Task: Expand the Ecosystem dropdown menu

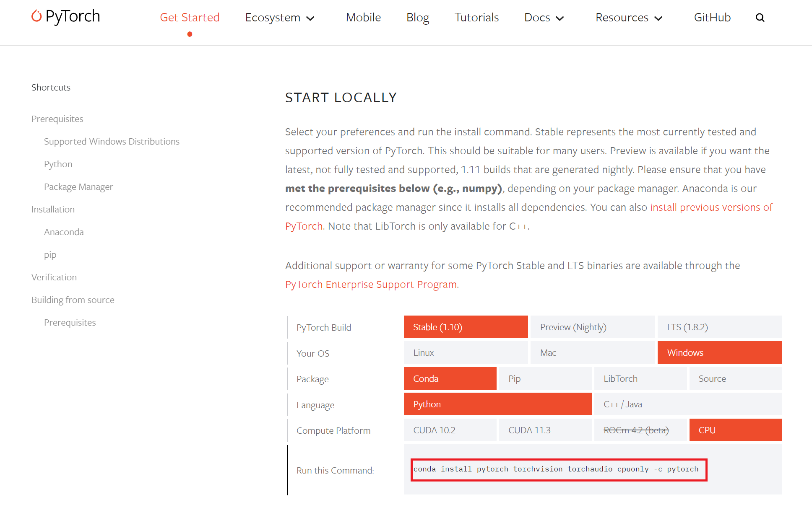Action: (x=280, y=18)
